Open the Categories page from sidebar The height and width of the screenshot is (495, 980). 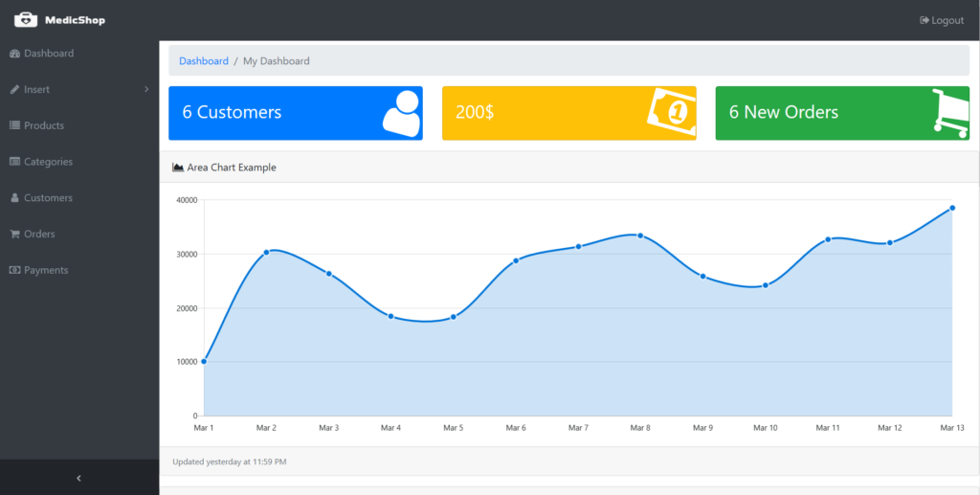coord(48,162)
